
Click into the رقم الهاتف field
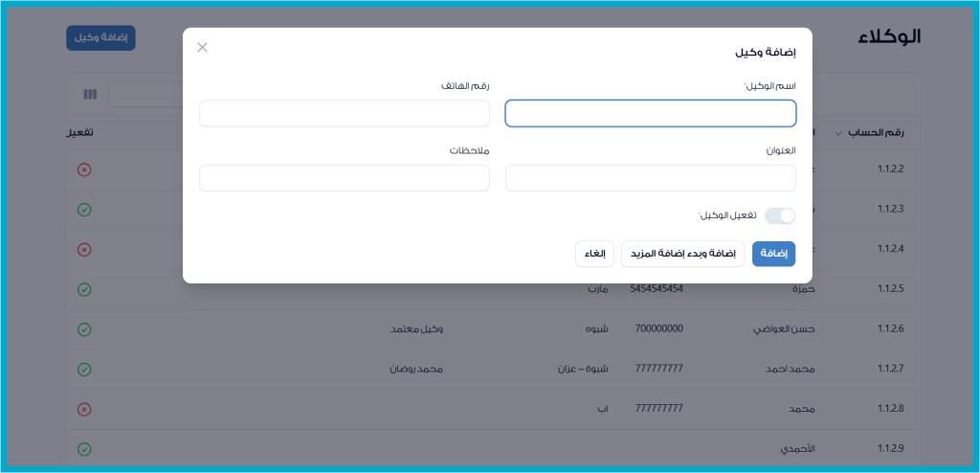pos(345,114)
